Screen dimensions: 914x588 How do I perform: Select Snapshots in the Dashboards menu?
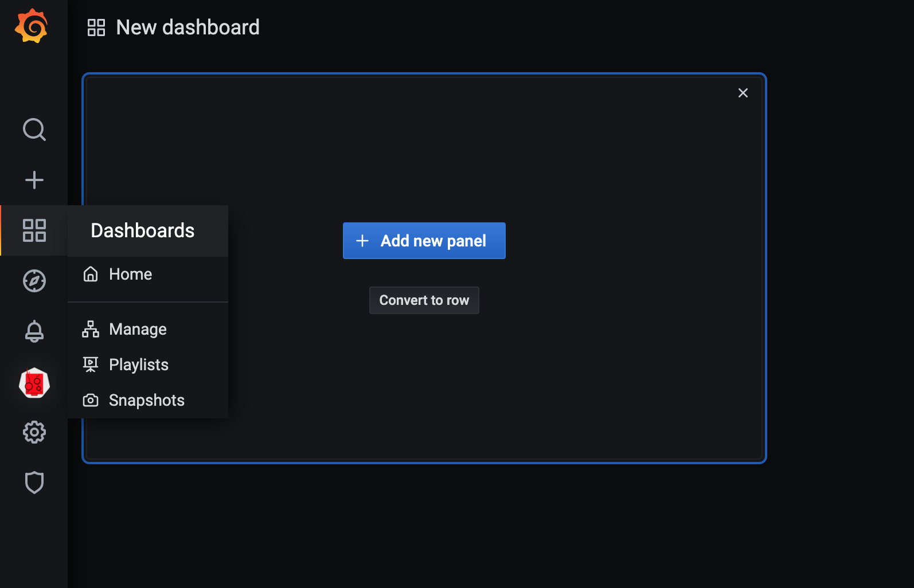148,400
